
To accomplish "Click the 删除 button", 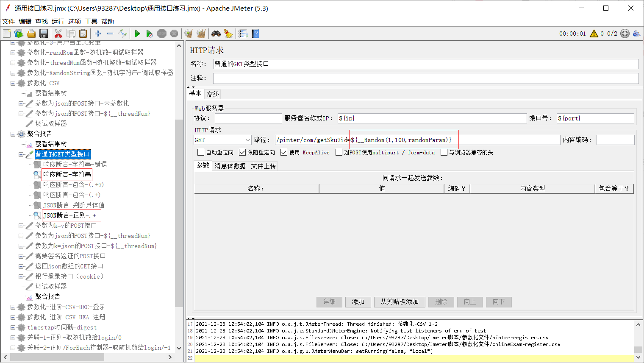I will [x=441, y=302].
